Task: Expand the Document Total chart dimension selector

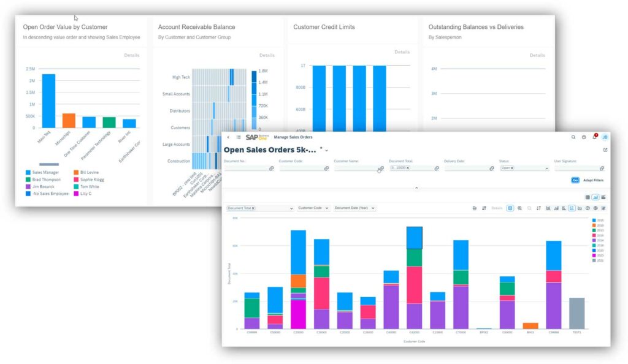Action: tap(291, 208)
